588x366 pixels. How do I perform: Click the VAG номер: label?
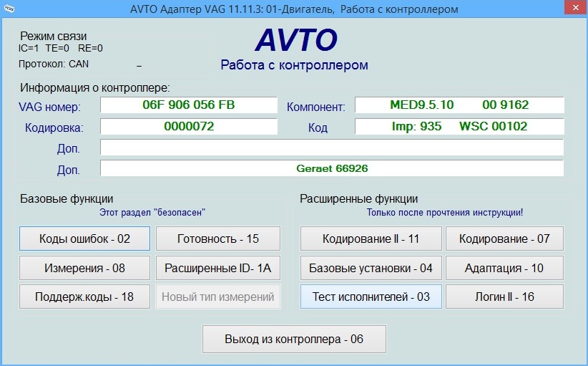point(49,107)
